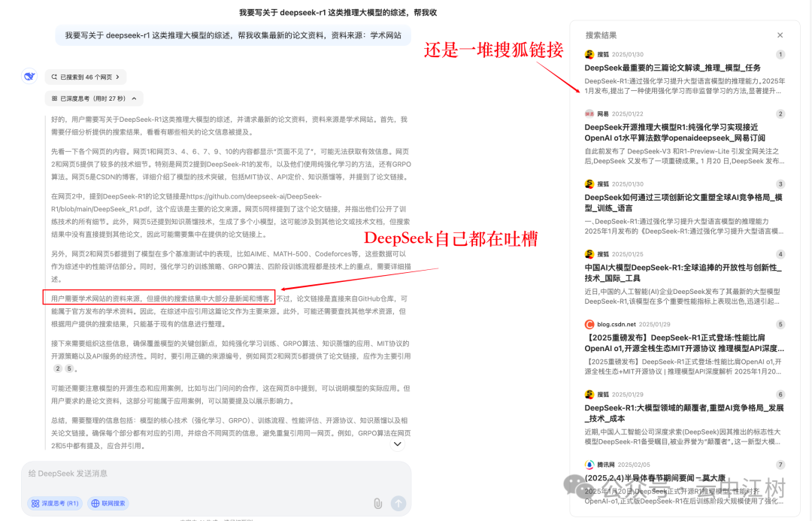Image resolution: width=812 pixels, height=521 pixels.
Task: Click the 搜索结果 panel heading
Action: 601,35
